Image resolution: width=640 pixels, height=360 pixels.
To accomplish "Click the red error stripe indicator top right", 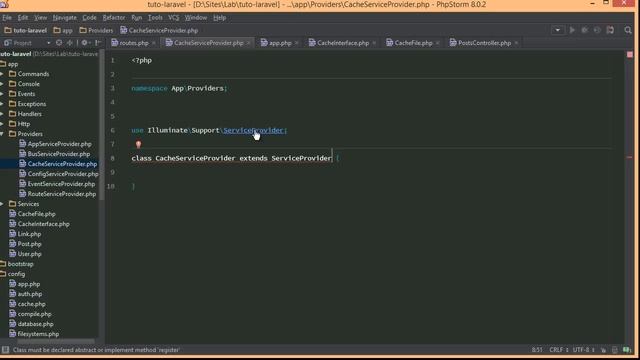I will tap(630, 55).
